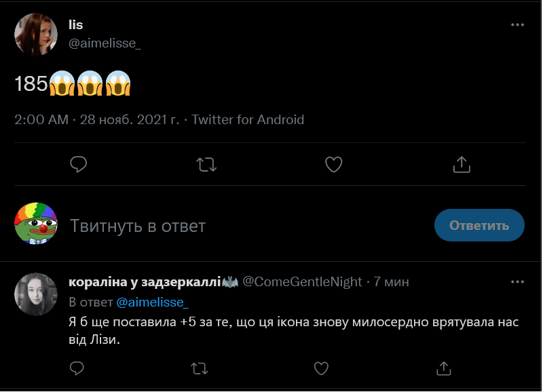Retweet кораліна's reply comment
Image resolution: width=543 pixels, height=392 pixels.
pyautogui.click(x=199, y=368)
